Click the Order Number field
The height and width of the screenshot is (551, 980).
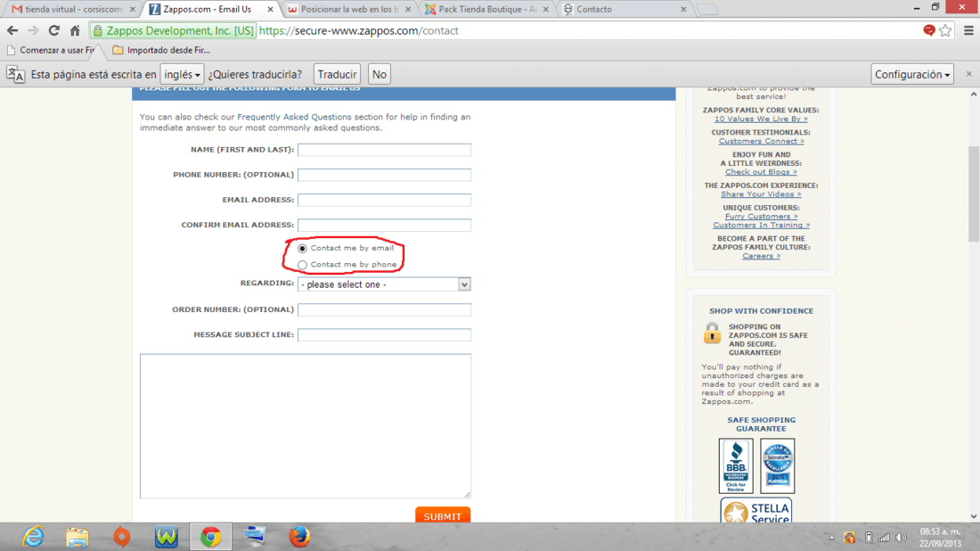pos(384,309)
